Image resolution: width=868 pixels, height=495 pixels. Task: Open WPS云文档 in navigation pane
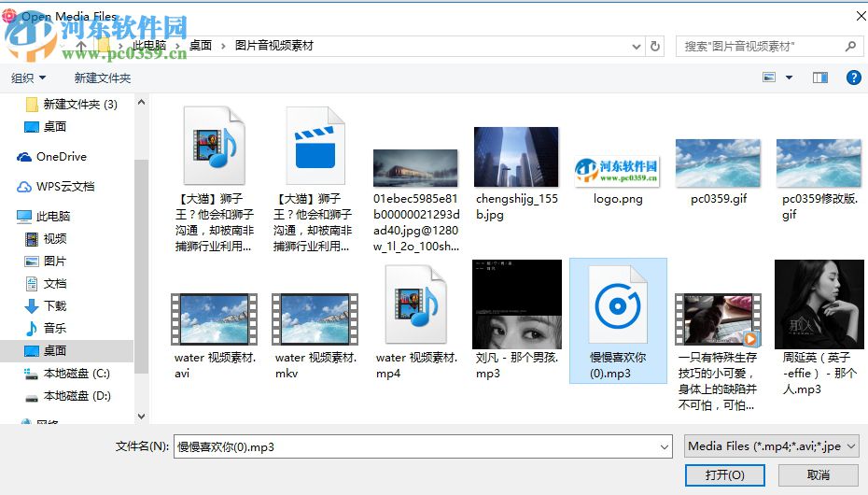tap(55, 187)
